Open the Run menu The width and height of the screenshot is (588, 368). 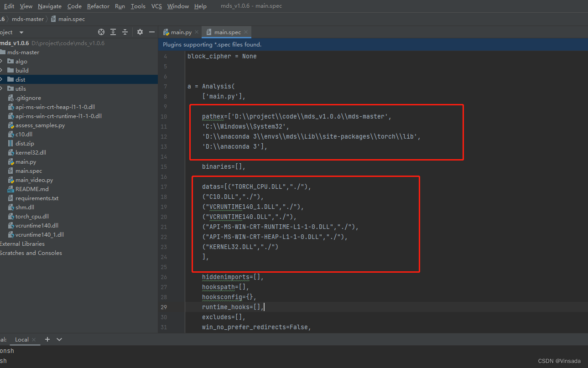click(x=120, y=6)
